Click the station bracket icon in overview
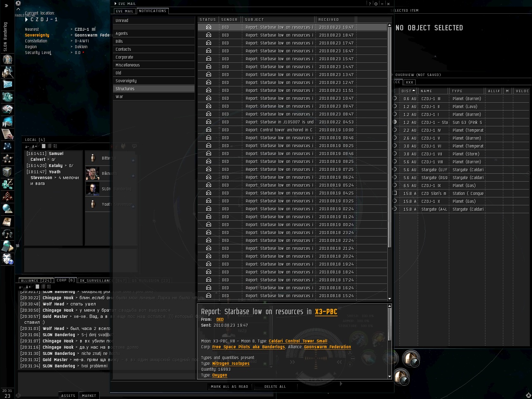The image size is (532, 399). (395, 193)
